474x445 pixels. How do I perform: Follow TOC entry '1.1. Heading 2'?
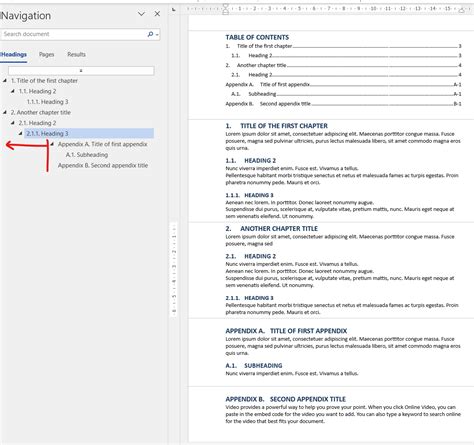[x=346, y=56]
